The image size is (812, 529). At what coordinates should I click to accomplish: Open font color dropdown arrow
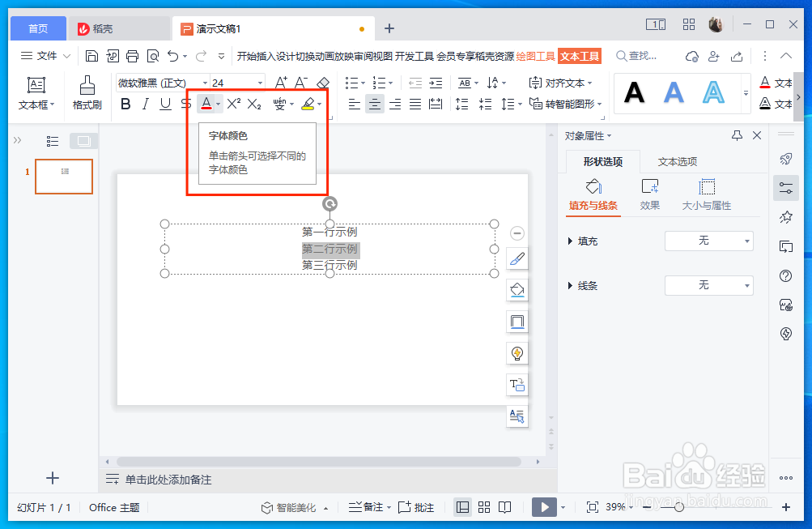[219, 105]
